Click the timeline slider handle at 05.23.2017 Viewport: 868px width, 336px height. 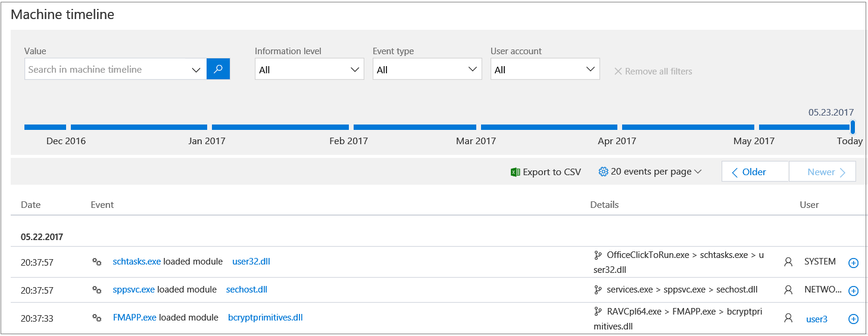853,127
